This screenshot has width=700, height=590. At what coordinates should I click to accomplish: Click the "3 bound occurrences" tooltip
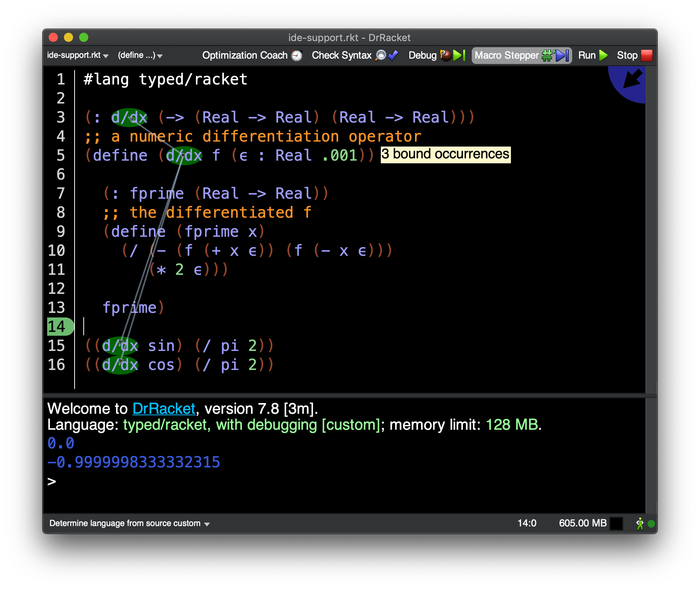pyautogui.click(x=445, y=155)
